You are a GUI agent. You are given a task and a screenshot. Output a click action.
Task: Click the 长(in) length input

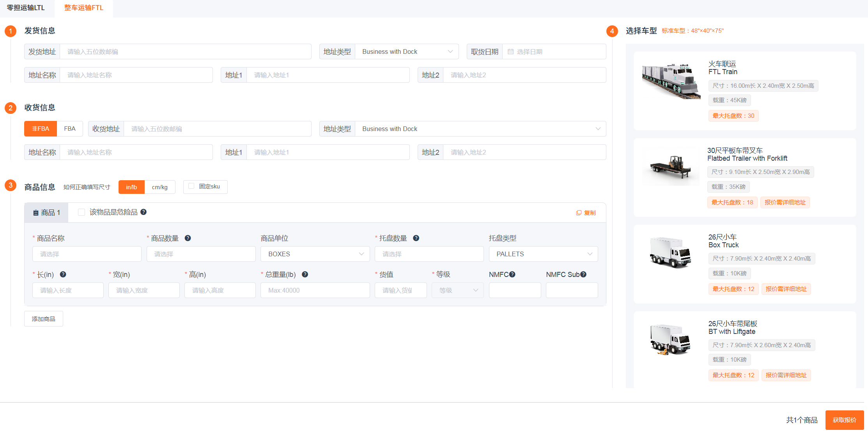click(x=68, y=290)
